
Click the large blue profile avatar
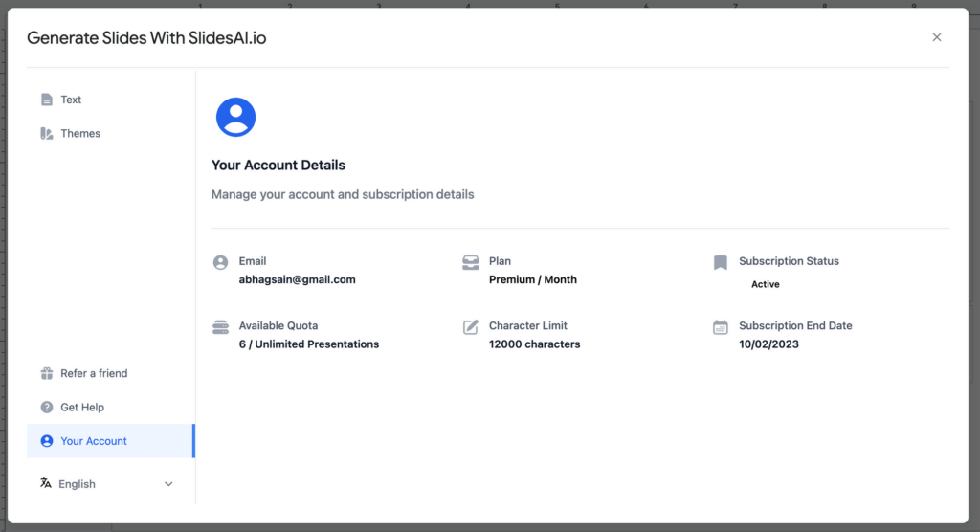[x=235, y=117]
